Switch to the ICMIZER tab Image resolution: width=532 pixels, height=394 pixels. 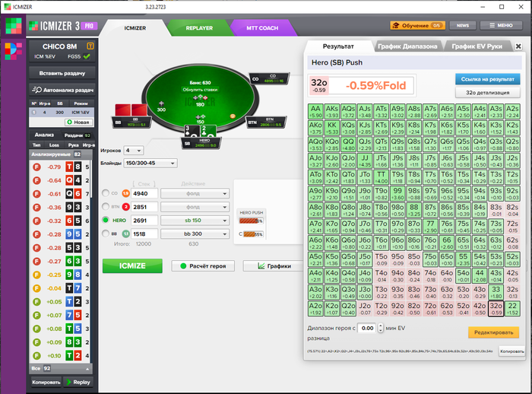pyautogui.click(x=135, y=28)
